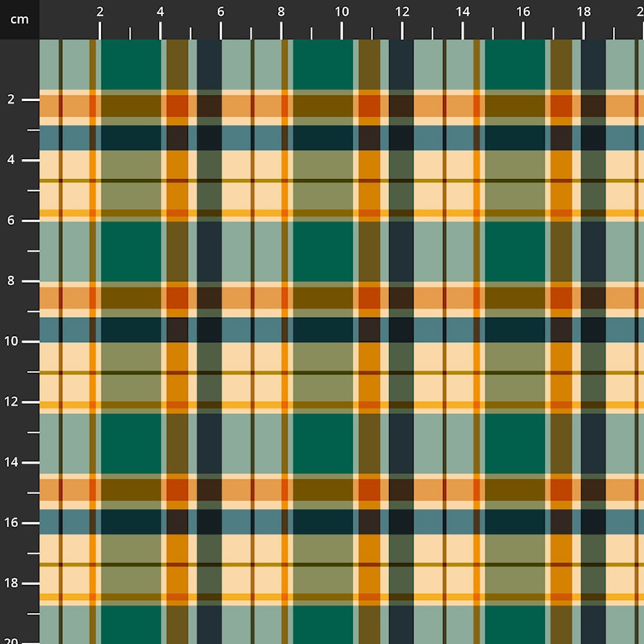
Task: Click the 10 label on the vertical ruler
Action: [x=12, y=341]
